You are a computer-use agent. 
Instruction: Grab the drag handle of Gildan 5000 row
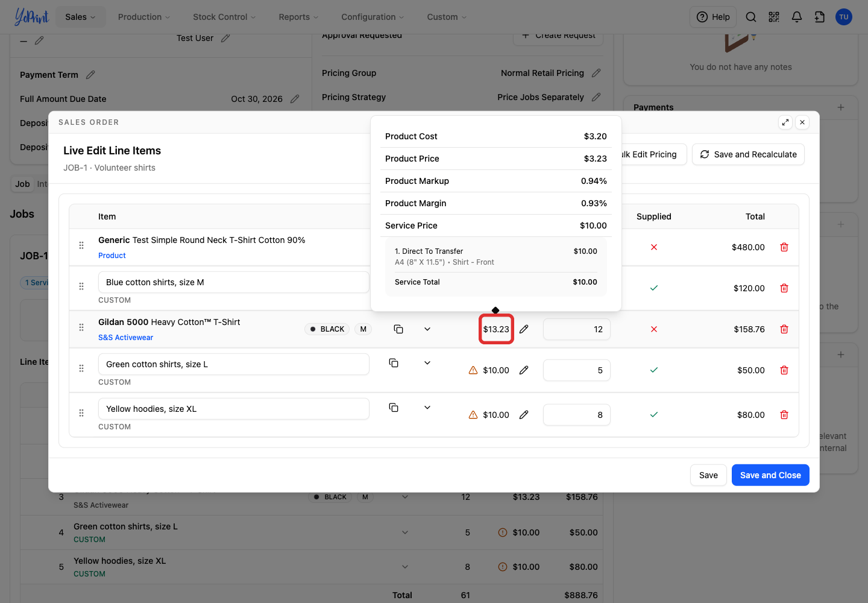click(81, 327)
